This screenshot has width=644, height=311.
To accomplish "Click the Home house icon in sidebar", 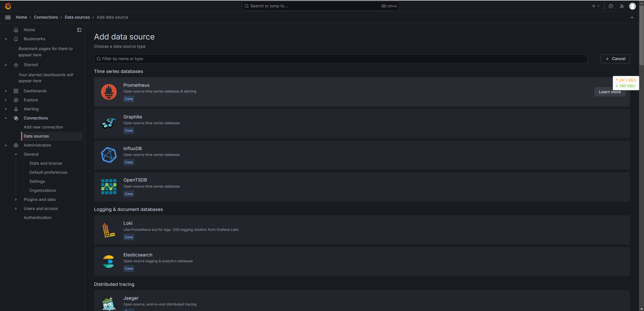I will (16, 30).
